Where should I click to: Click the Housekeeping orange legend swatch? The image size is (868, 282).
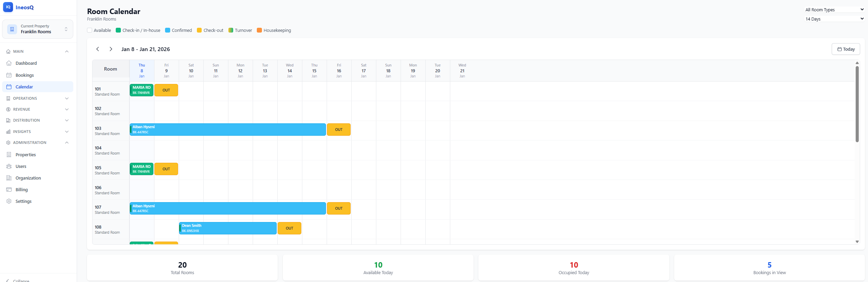click(x=260, y=30)
